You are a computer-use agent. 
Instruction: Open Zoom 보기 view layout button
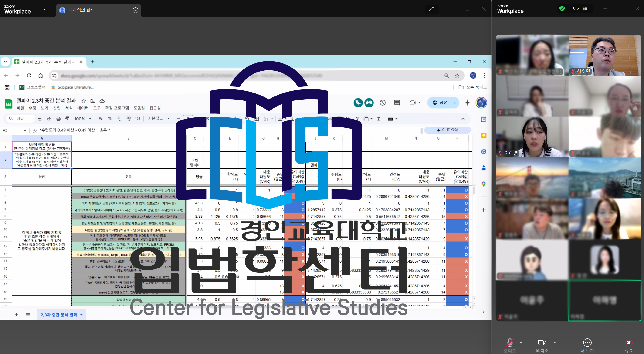tap(580, 8)
